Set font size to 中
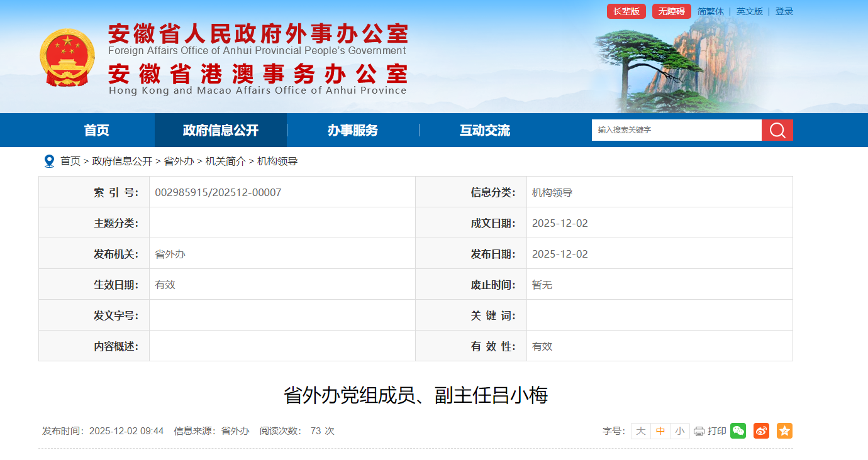The image size is (868, 460). (x=660, y=431)
